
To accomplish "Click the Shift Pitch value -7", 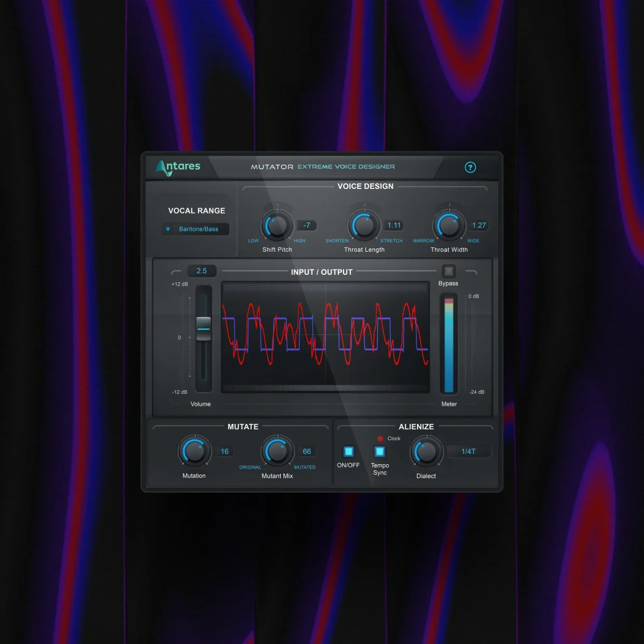I will click(306, 225).
